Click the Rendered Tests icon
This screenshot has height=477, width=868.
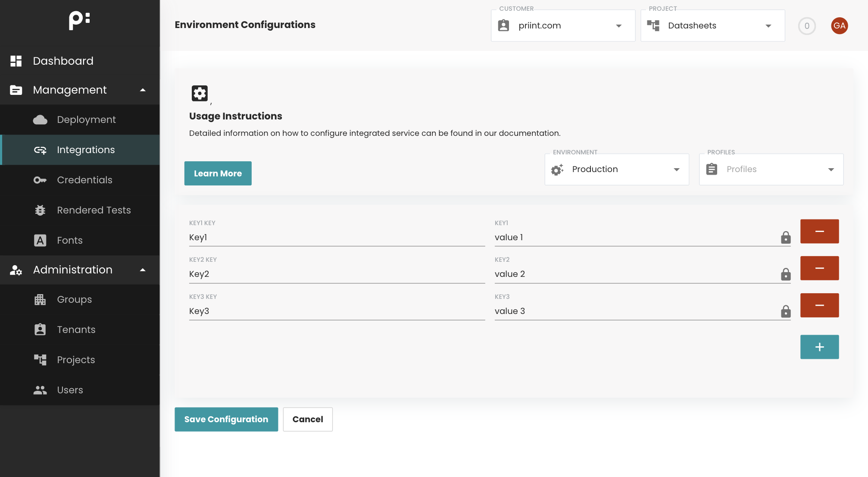pos(40,210)
